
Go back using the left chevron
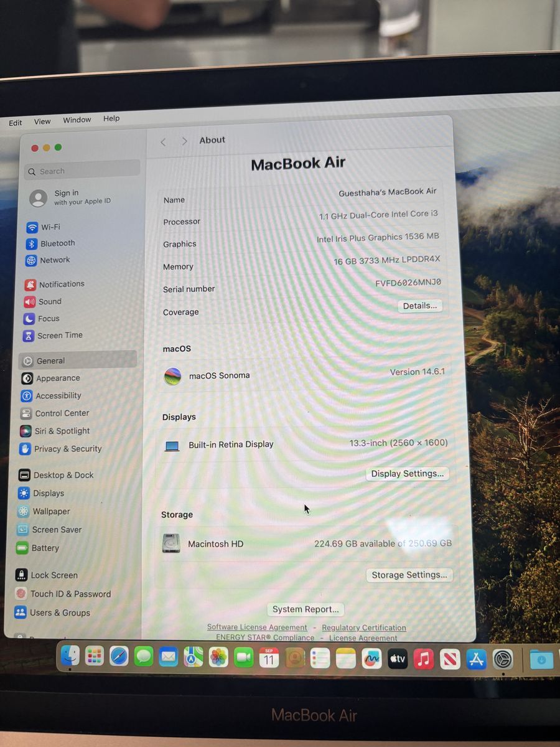click(163, 142)
